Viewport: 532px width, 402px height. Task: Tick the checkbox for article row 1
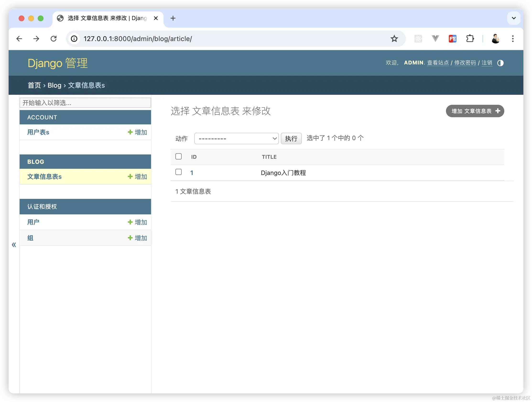pyautogui.click(x=179, y=172)
